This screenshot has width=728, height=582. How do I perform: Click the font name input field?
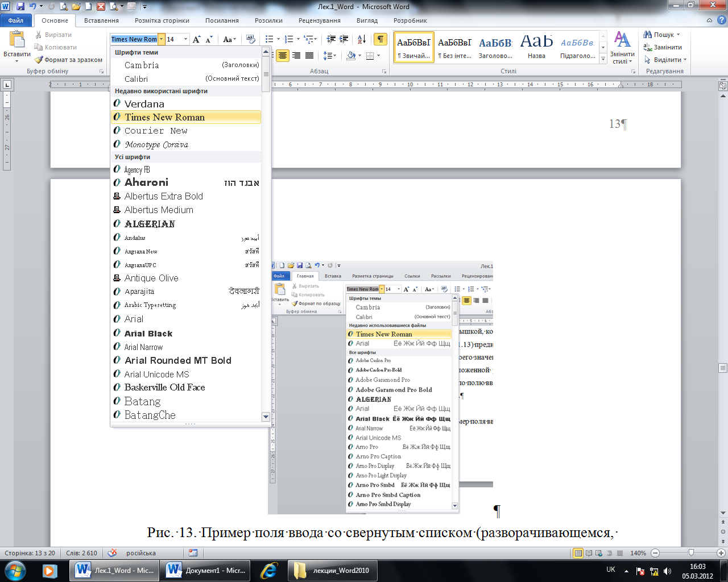pyautogui.click(x=134, y=39)
